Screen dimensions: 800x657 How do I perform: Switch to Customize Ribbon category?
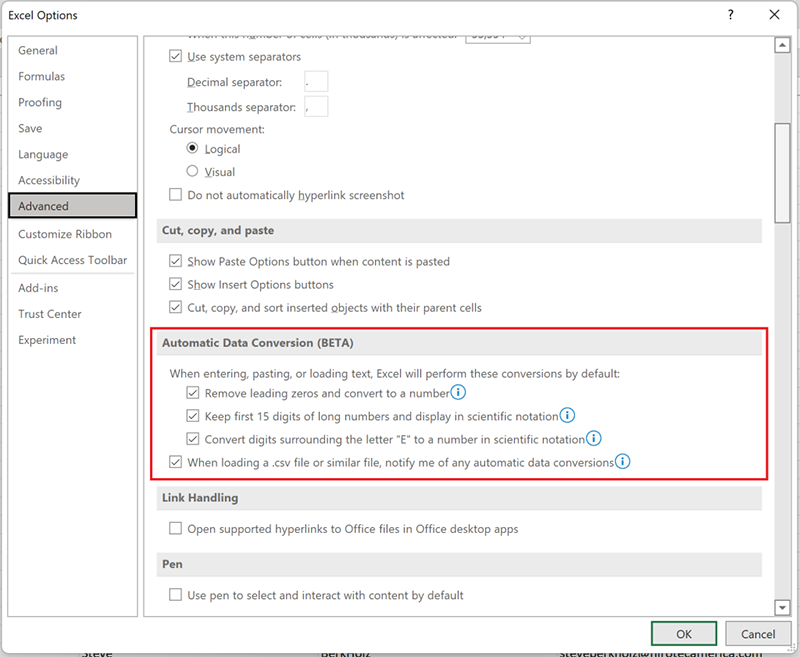(65, 234)
